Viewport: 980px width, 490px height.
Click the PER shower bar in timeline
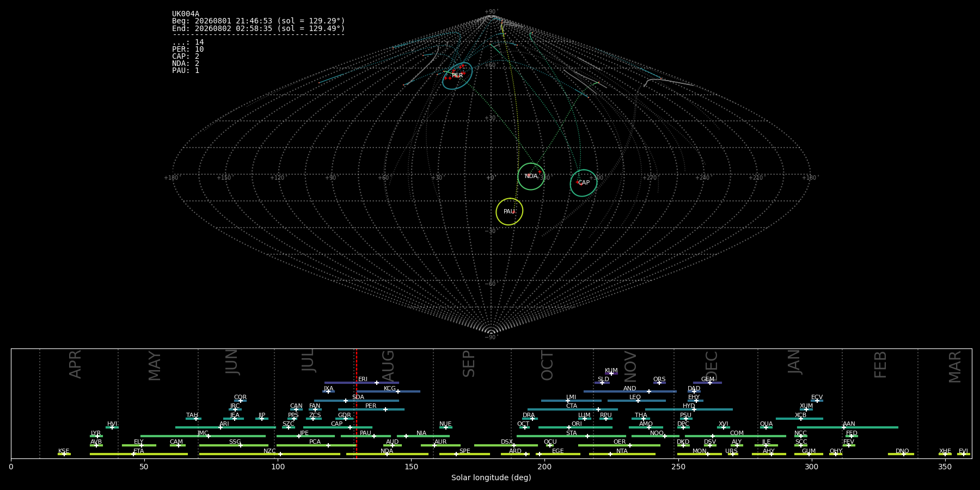coord(371,409)
